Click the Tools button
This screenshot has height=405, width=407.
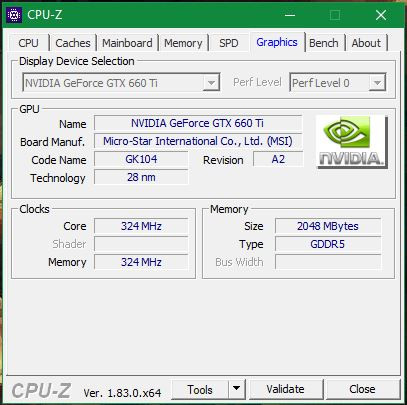click(200, 389)
